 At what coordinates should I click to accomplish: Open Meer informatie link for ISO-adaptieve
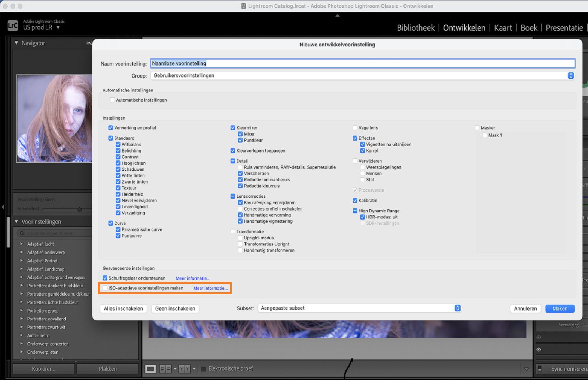pyautogui.click(x=211, y=288)
